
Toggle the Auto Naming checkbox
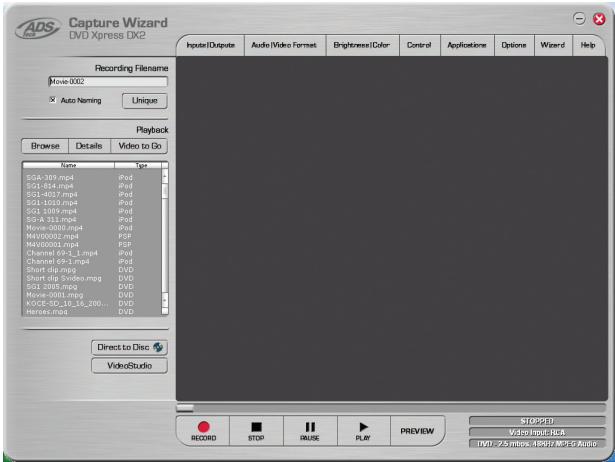pyautogui.click(x=53, y=100)
